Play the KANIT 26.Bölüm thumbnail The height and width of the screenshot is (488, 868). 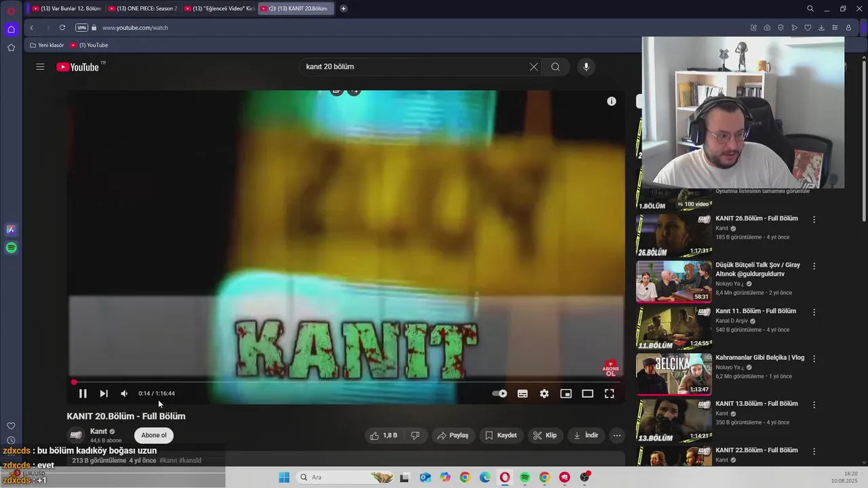(x=674, y=235)
